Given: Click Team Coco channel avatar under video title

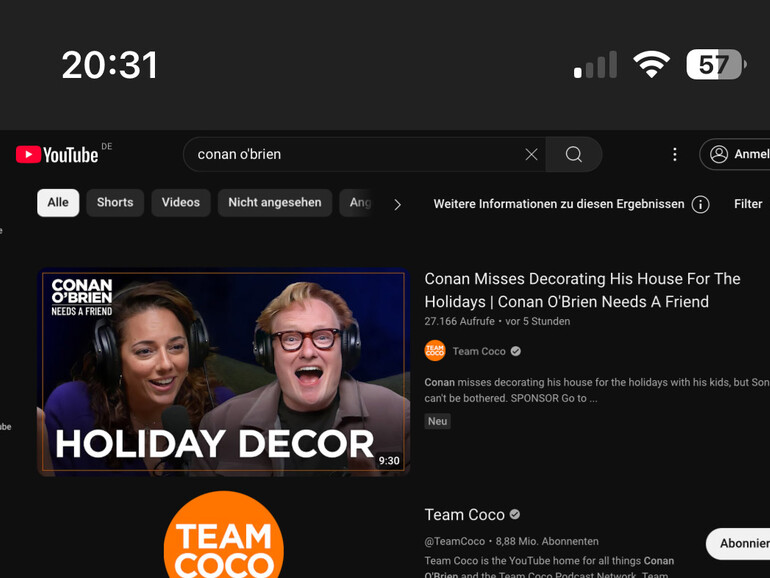Looking at the screenshot, I should 434,351.
